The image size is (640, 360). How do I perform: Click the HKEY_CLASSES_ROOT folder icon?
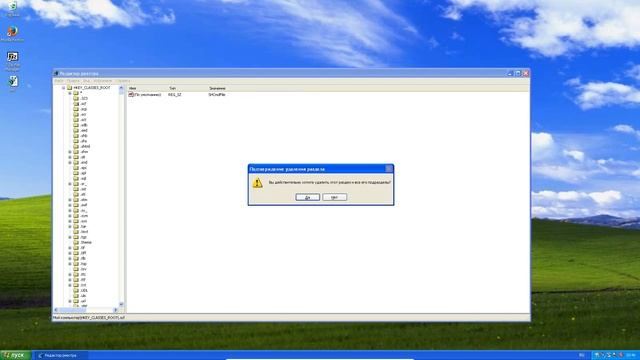point(69,88)
